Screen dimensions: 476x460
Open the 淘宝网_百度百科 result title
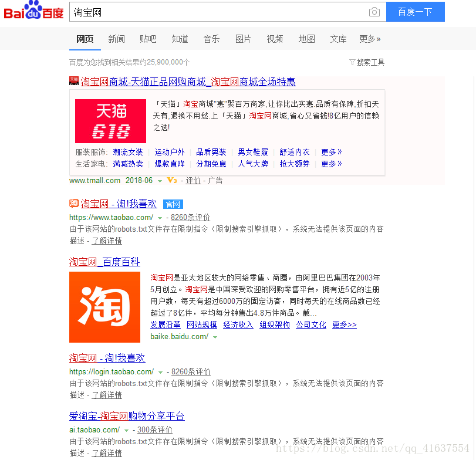[104, 262]
